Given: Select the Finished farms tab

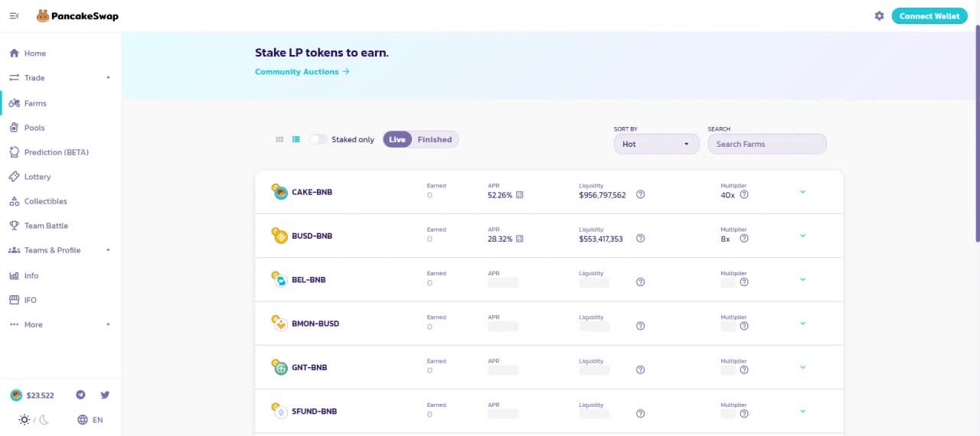Looking at the screenshot, I should click(435, 139).
